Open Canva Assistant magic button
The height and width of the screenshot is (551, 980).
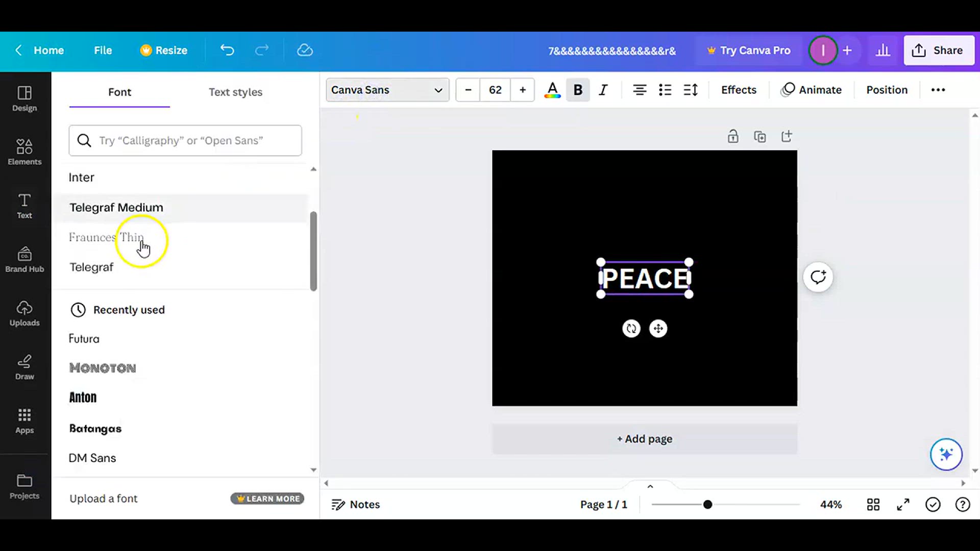[946, 454]
